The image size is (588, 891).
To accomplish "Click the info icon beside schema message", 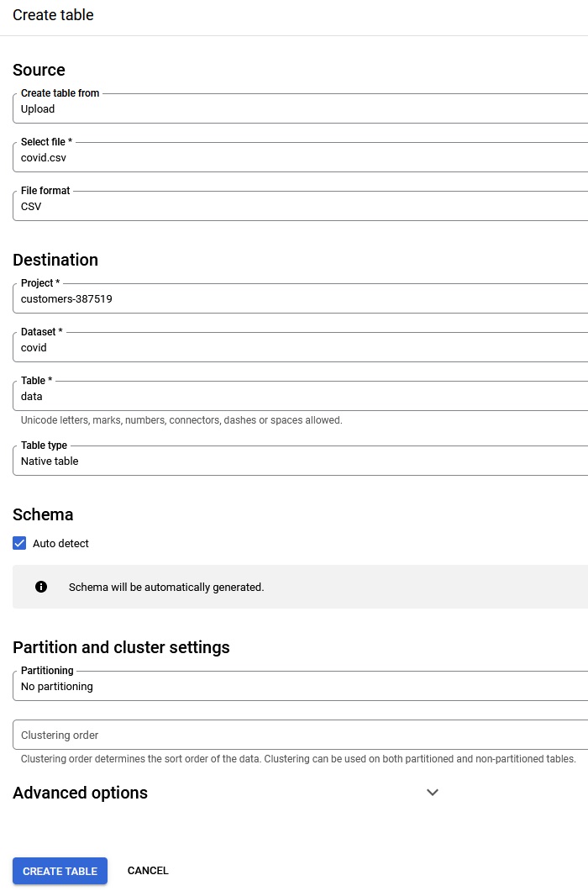I will click(41, 587).
